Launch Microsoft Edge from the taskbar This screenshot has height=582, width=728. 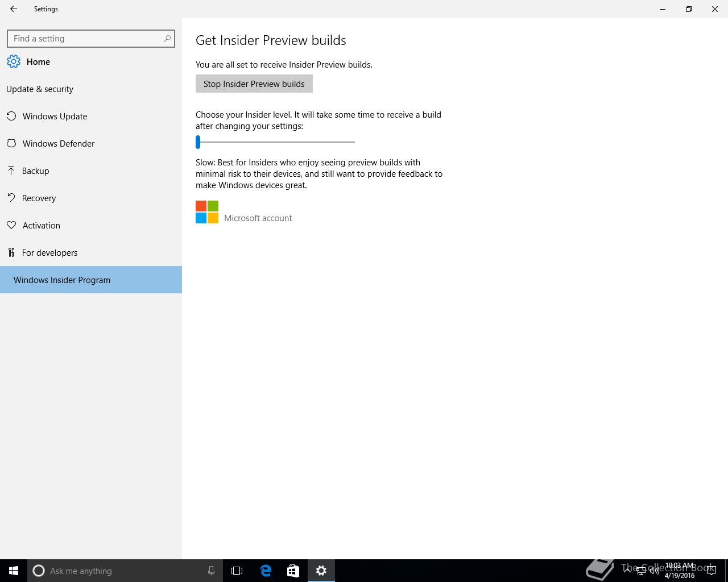[266, 571]
